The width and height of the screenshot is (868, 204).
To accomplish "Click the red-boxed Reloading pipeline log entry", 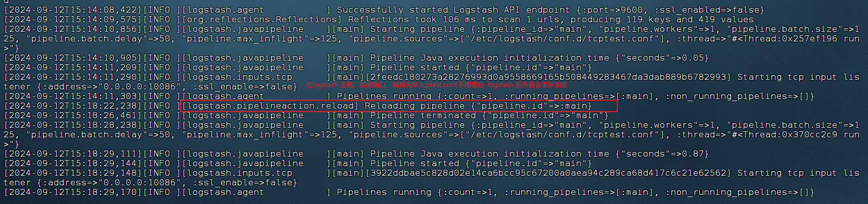I will click(x=398, y=106).
